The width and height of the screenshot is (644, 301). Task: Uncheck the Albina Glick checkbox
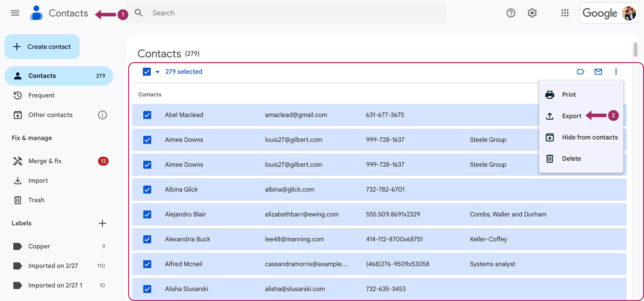pyautogui.click(x=147, y=190)
